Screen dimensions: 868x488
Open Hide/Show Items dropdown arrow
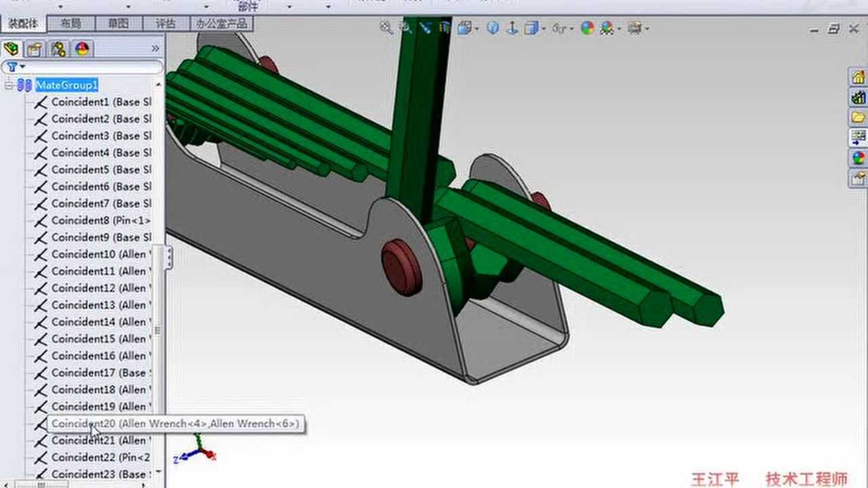coord(572,28)
